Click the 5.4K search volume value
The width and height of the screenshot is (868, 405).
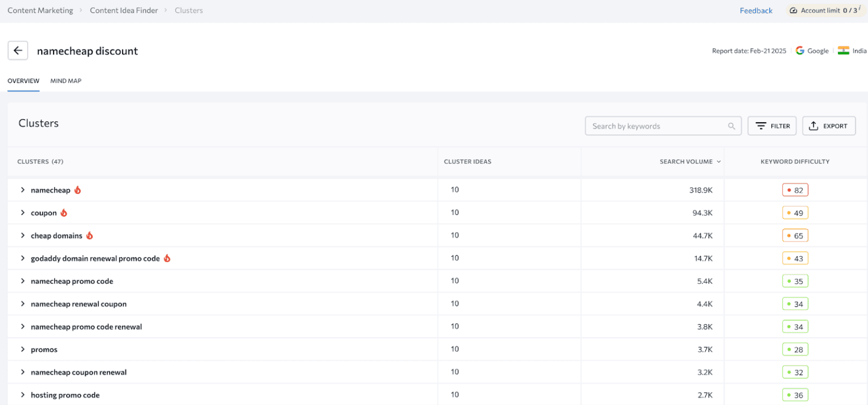[705, 281]
